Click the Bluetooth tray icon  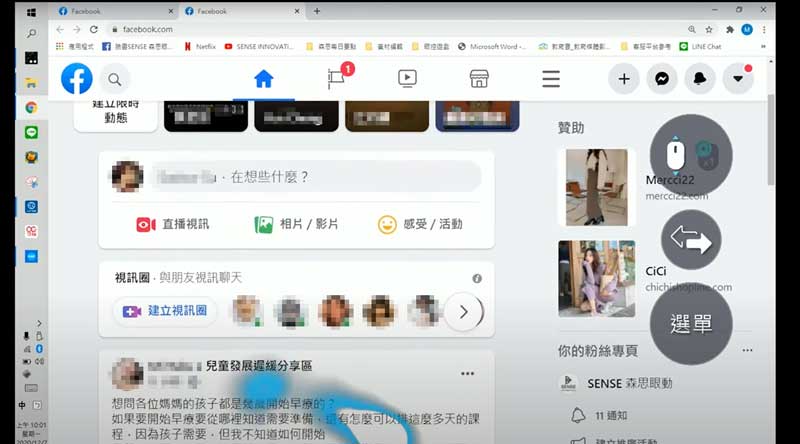39,349
